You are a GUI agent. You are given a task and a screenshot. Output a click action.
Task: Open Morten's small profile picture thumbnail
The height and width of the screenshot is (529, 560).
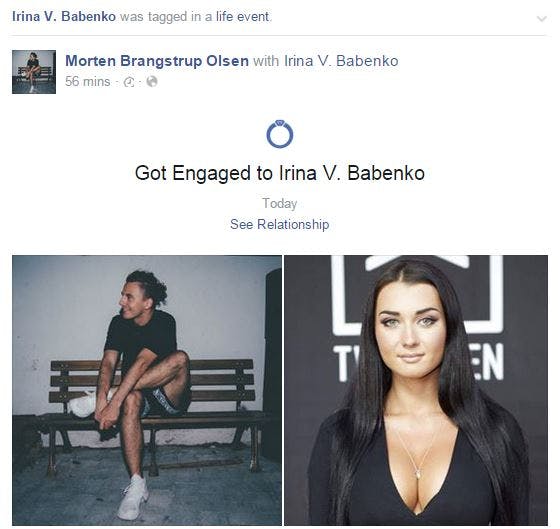(x=34, y=72)
